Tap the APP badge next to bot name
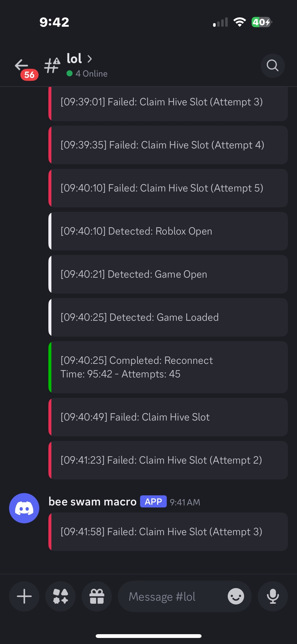This screenshot has width=297, height=644. pos(153,501)
